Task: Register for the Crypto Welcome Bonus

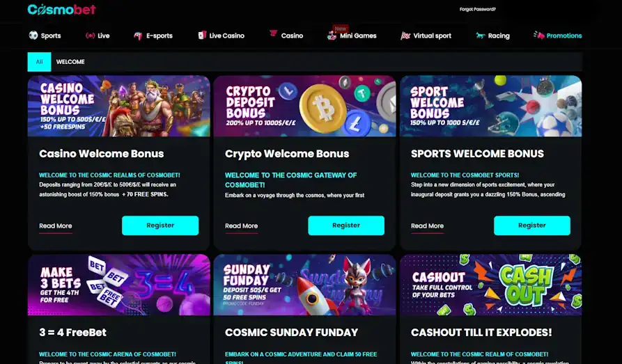Action: coord(346,225)
